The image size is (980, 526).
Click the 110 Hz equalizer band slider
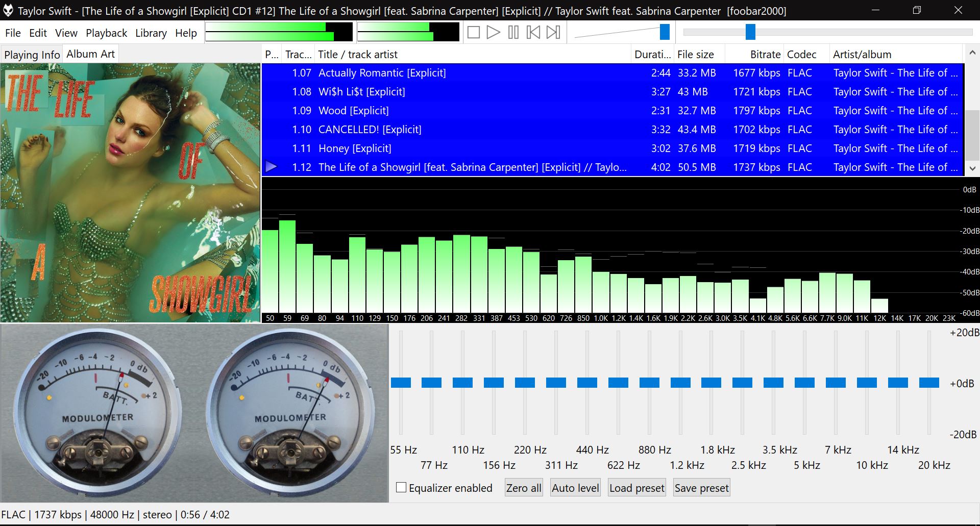[x=463, y=383]
